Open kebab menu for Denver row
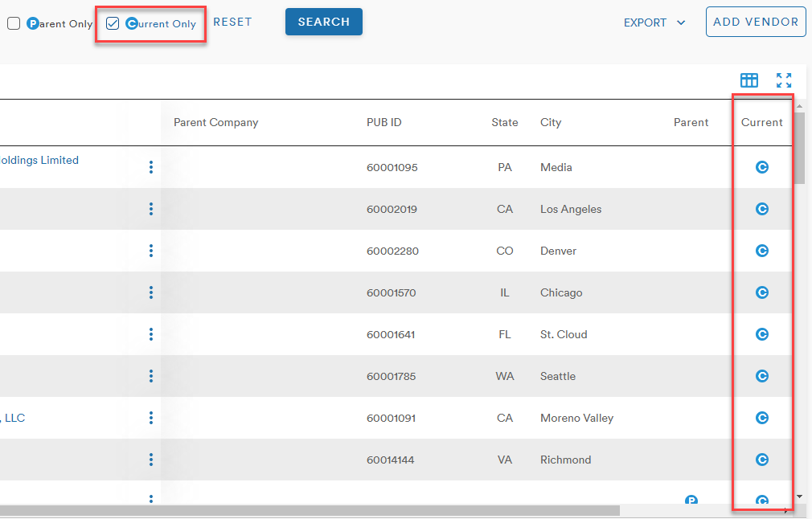The image size is (812, 519). tap(150, 251)
